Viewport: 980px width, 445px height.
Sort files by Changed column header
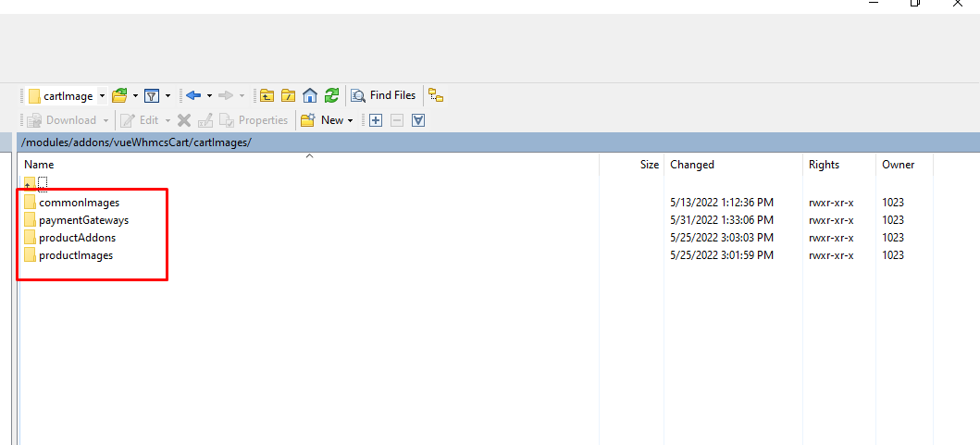click(x=692, y=165)
